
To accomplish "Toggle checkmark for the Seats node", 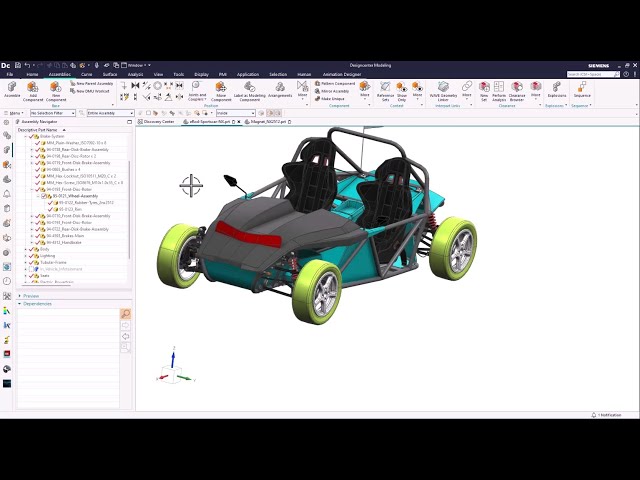I will [31, 276].
